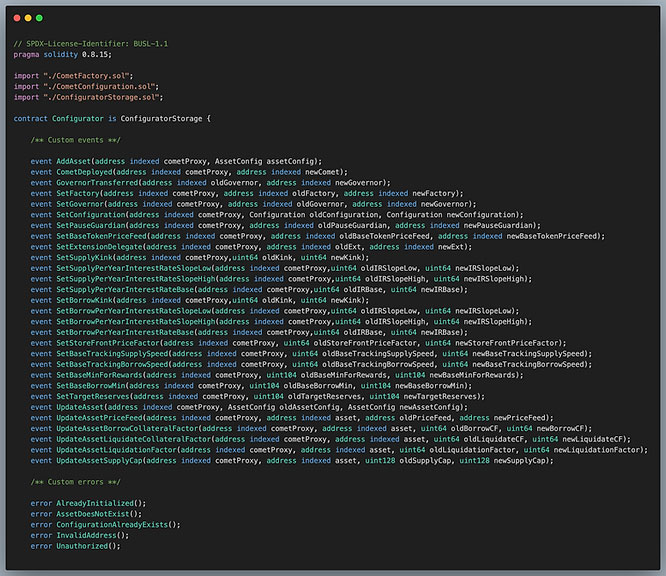This screenshot has height=576, width=666.
Task: Click the yellow minimize window dot
Action: [28, 18]
